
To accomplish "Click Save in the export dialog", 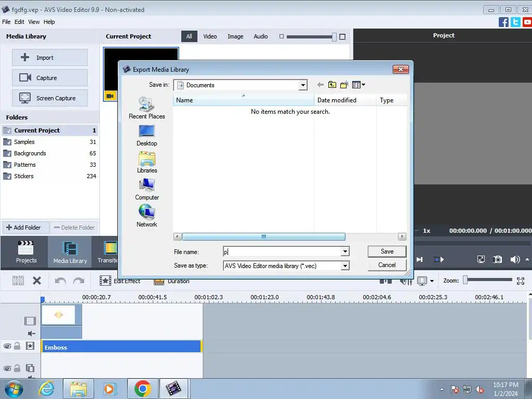I will pyautogui.click(x=387, y=251).
